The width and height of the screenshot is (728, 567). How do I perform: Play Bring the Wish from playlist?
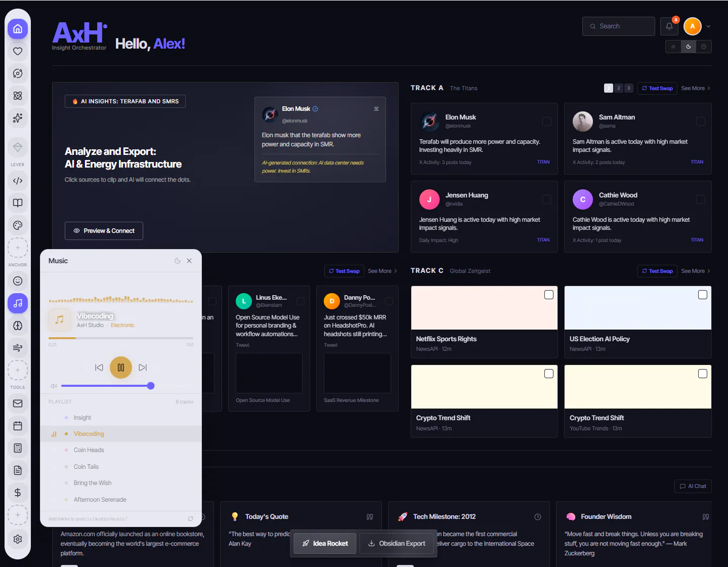pos(121,483)
